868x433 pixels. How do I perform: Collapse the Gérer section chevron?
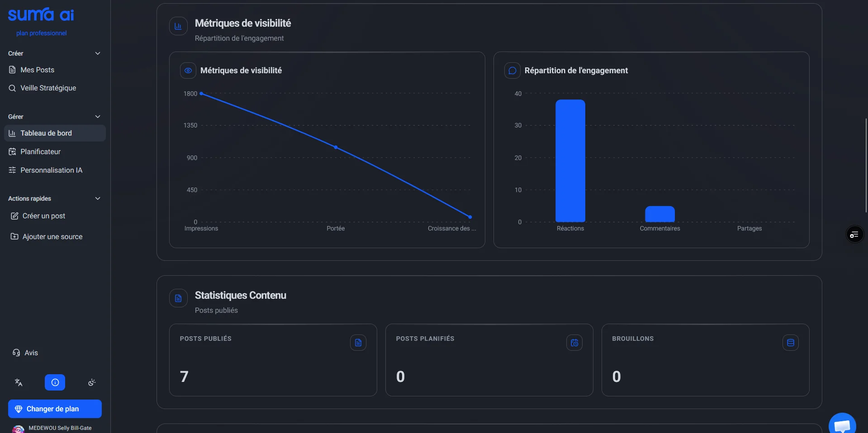click(97, 117)
